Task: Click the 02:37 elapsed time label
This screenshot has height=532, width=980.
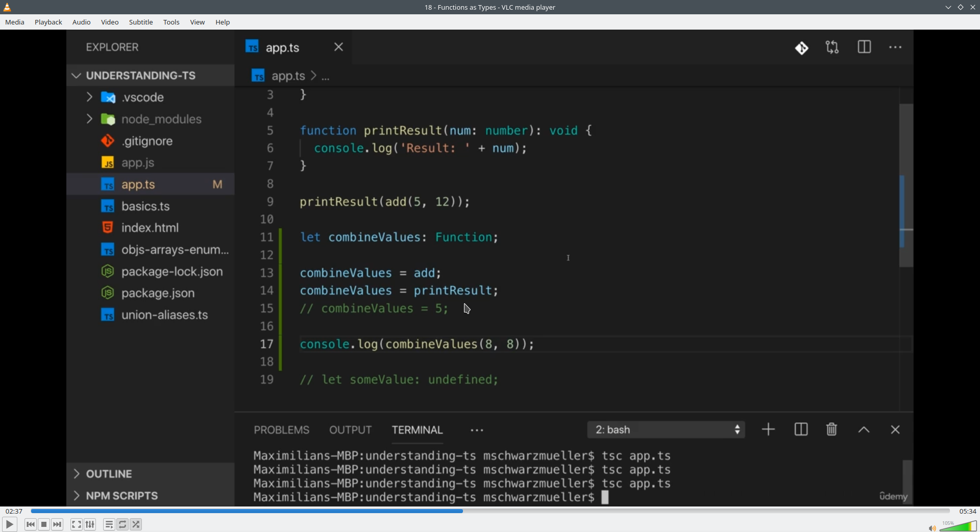Action: click(14, 511)
